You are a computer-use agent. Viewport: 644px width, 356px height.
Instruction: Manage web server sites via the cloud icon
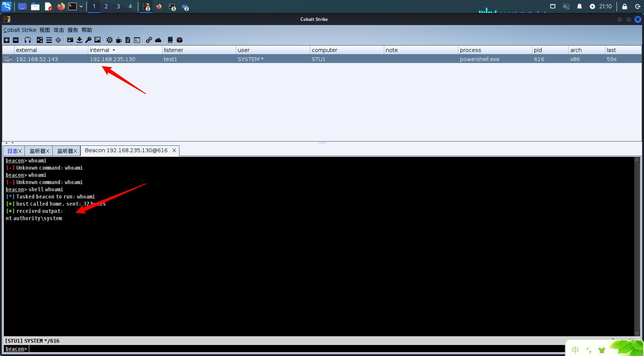click(x=158, y=40)
